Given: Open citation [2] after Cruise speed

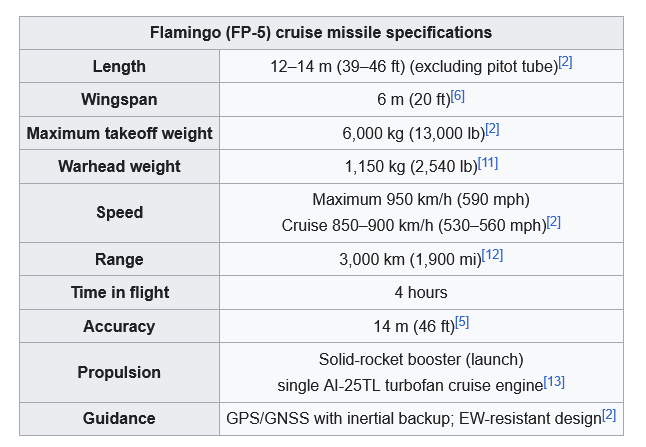Looking at the screenshot, I should [x=554, y=222].
